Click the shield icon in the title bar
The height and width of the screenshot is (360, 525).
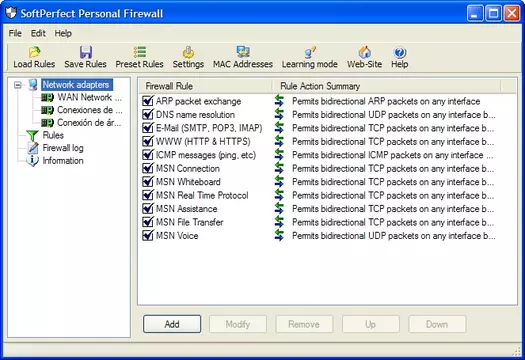pos(11,13)
